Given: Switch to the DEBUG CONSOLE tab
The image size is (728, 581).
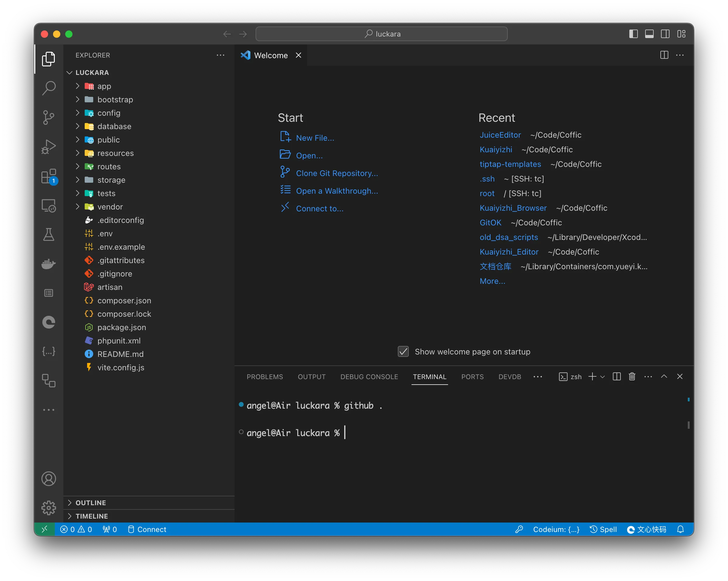Looking at the screenshot, I should [369, 377].
